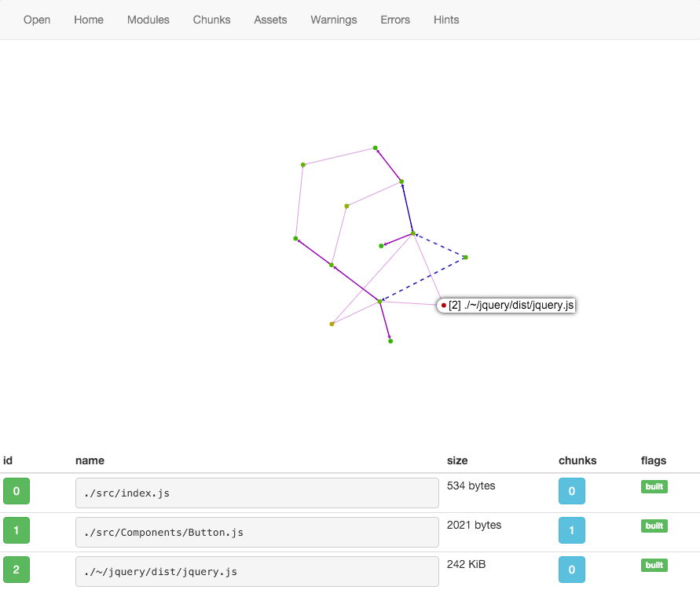Click the yellow node in the graph
The image size is (700, 590).
click(332, 324)
